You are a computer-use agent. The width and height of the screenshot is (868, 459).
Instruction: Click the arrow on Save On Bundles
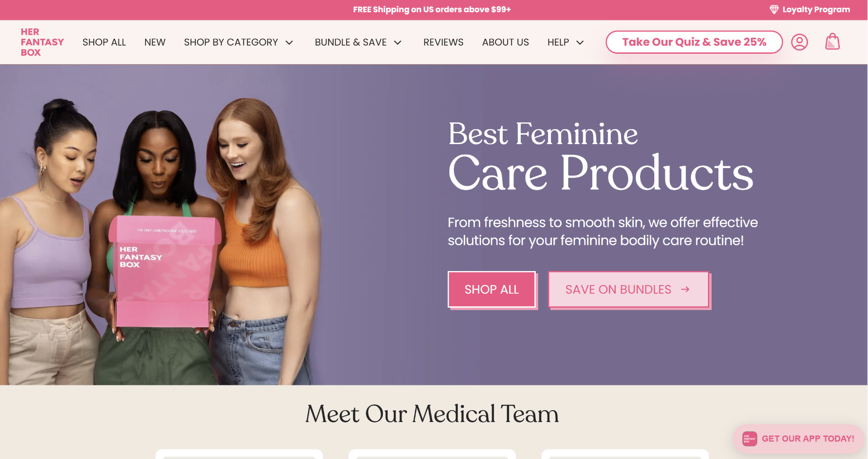click(x=685, y=289)
